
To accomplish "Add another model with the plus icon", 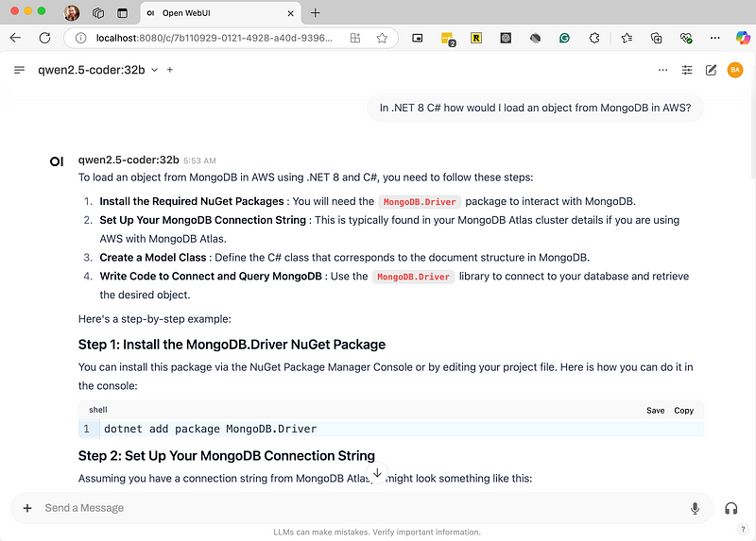I will 170,70.
